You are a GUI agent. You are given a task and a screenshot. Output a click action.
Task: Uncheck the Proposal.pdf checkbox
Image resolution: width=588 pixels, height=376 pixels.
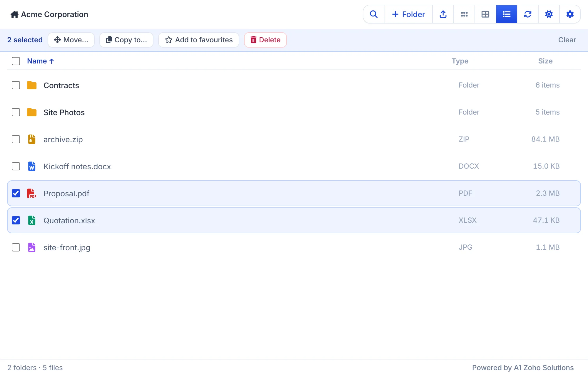tap(16, 193)
